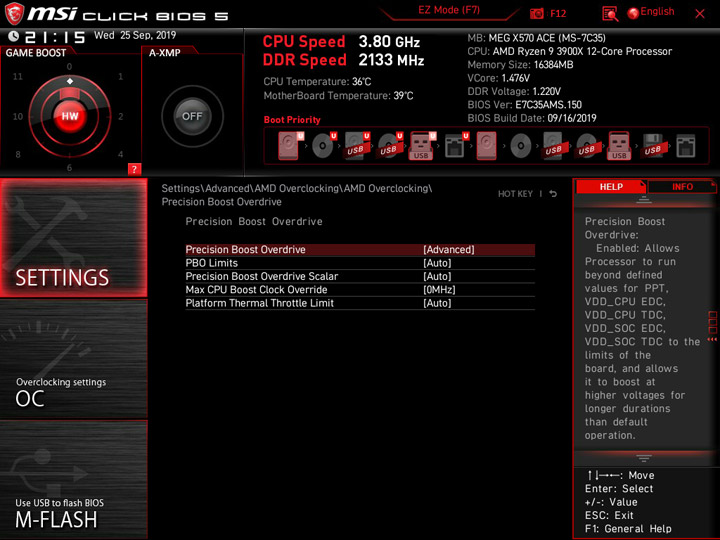The height and width of the screenshot is (540, 720).
Task: Click the 21:15 system time display
Action: (55, 37)
